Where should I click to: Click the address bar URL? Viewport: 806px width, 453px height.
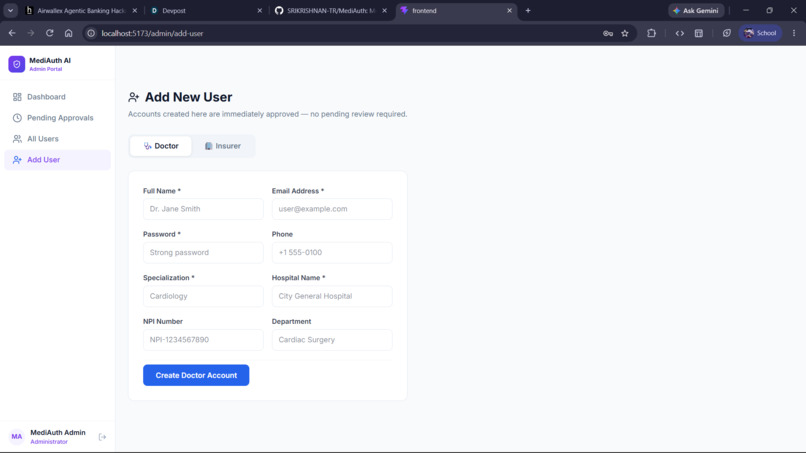pos(152,33)
